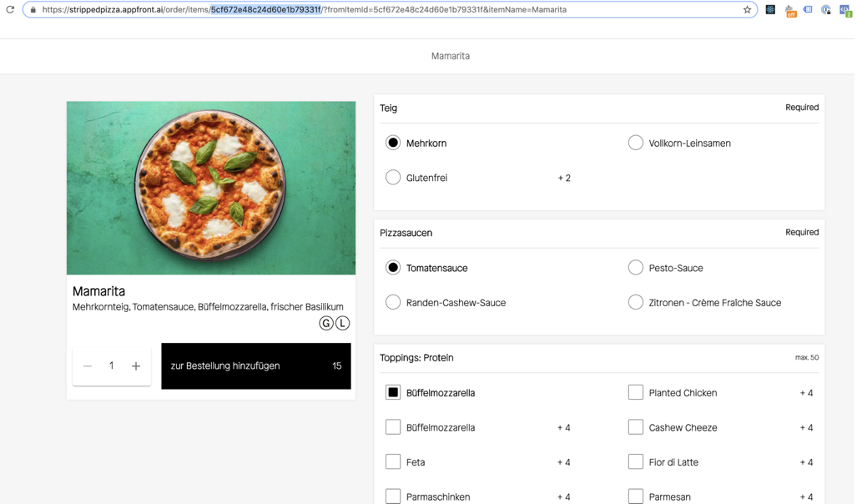Click the 'max. 50' label
The width and height of the screenshot is (857, 504).
tap(807, 357)
